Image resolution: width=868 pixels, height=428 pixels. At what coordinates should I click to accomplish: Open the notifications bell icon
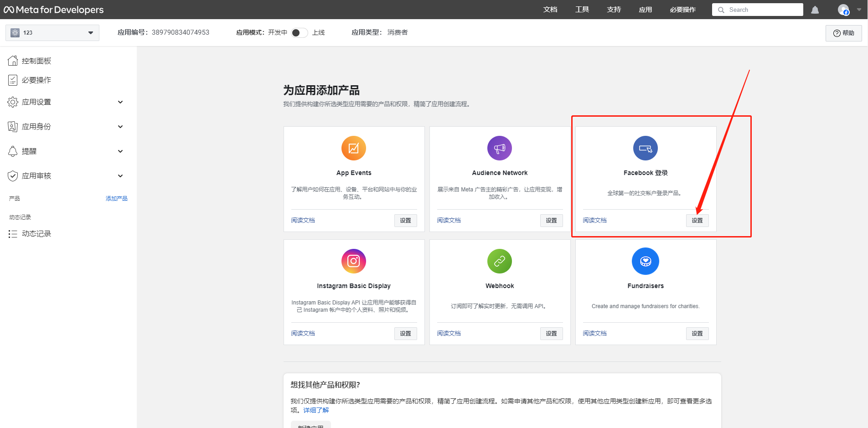[x=815, y=10]
